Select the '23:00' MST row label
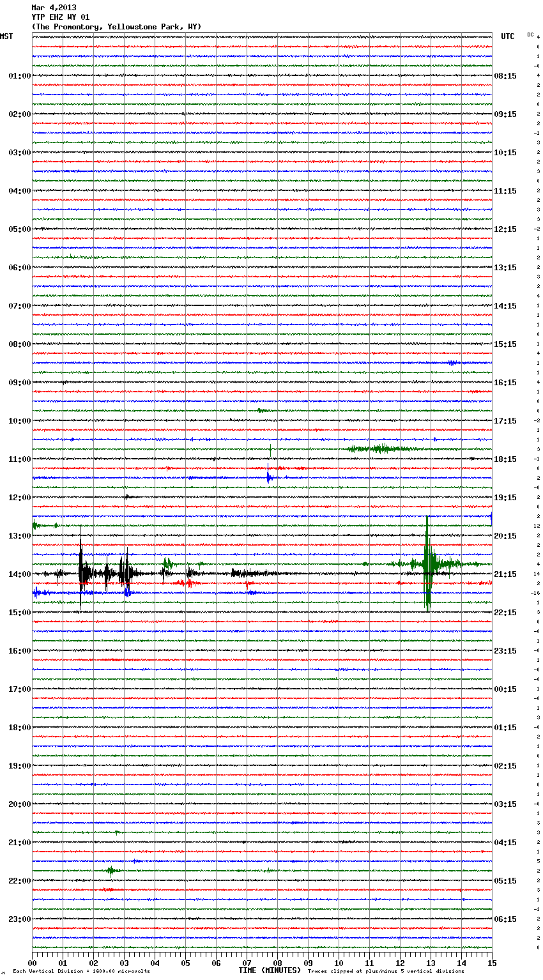Image resolution: width=543 pixels, height=980 pixels. (19, 919)
